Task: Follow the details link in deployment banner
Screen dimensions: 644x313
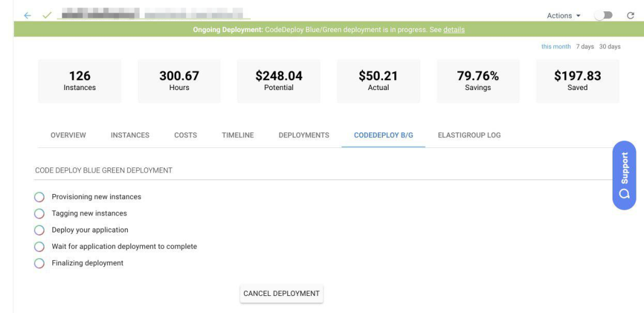Action: [x=454, y=30]
